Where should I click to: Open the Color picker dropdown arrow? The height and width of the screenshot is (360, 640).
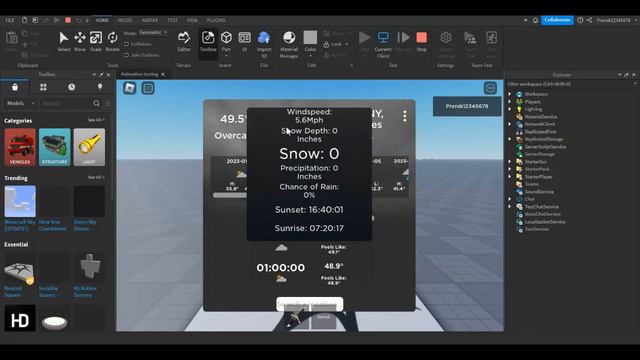click(x=310, y=56)
